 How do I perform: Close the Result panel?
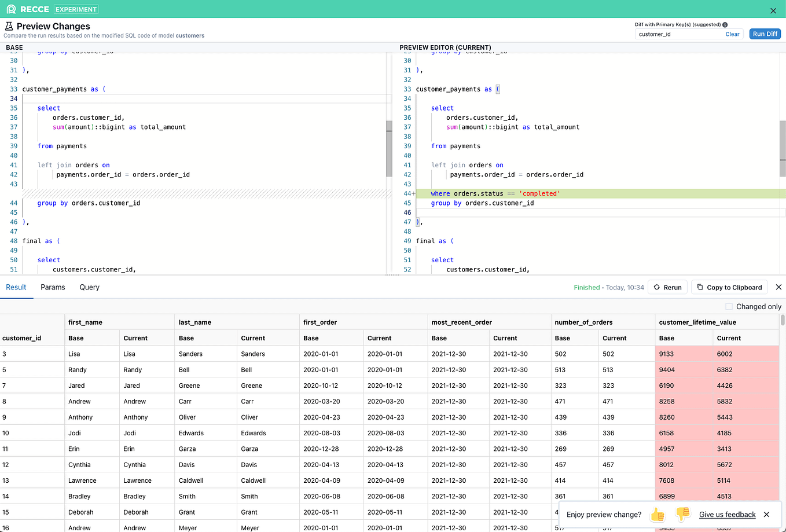(x=778, y=287)
